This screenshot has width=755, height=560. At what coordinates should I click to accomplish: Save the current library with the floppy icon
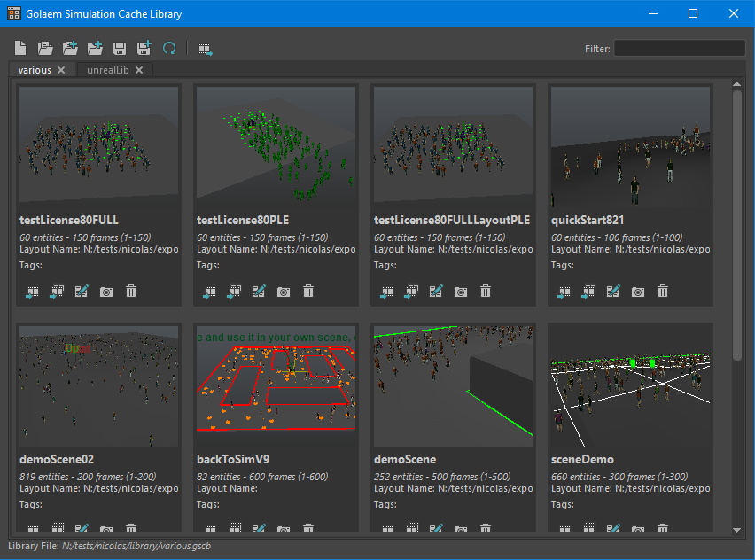(120, 48)
